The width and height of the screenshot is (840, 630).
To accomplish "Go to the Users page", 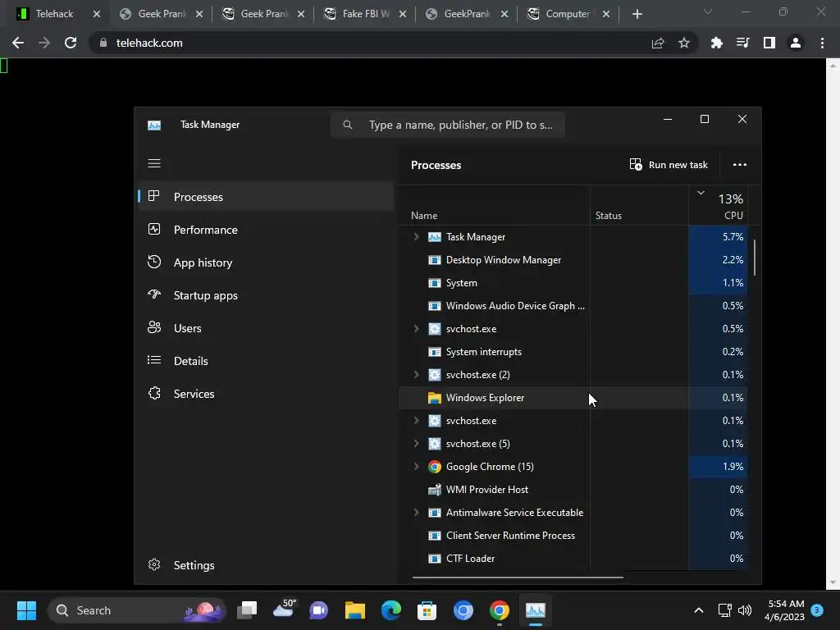I will tap(267, 328).
